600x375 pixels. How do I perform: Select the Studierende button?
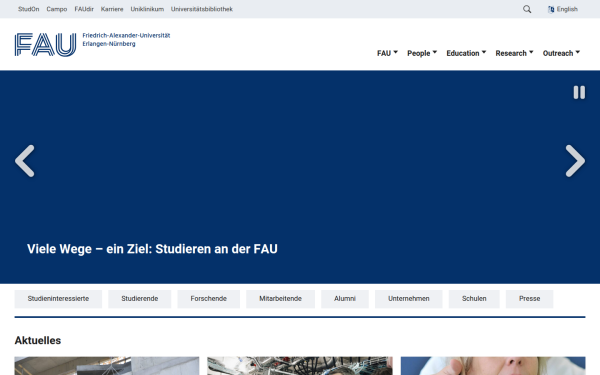[140, 299]
